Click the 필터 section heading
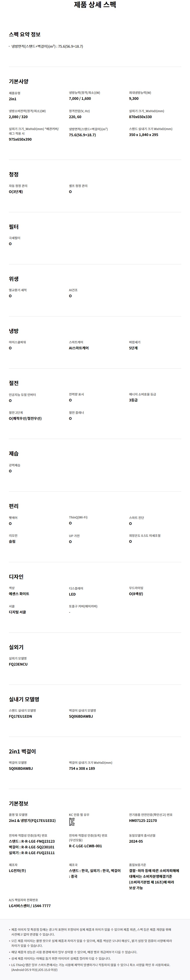The height and width of the screenshot is (980, 190). pyautogui.click(x=14, y=227)
